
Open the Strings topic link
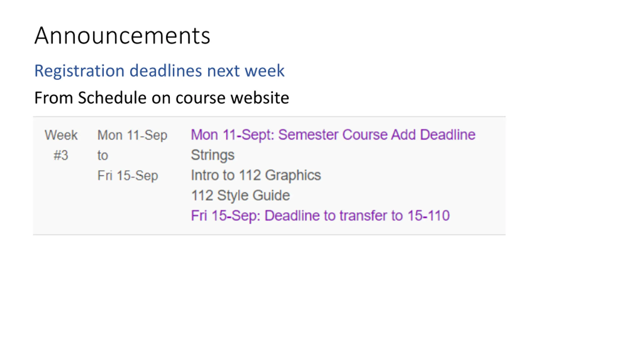(x=213, y=155)
